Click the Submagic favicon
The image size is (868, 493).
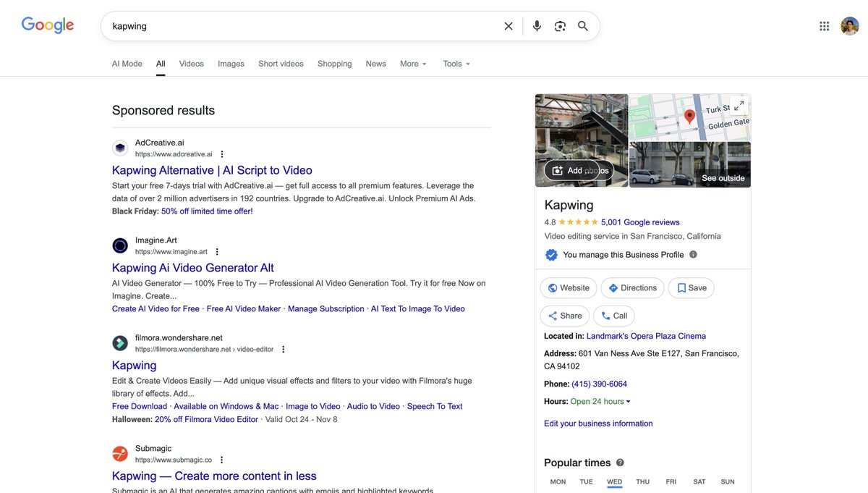120,454
